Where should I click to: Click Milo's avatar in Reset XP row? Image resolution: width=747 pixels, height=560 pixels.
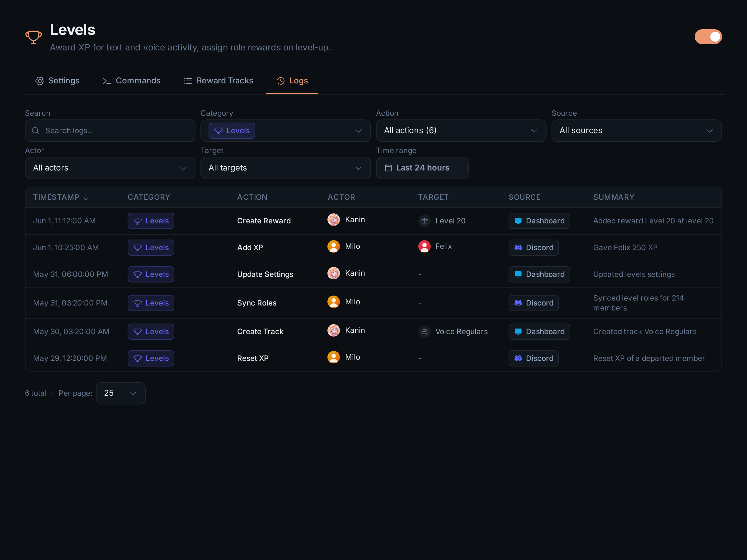pos(334,357)
